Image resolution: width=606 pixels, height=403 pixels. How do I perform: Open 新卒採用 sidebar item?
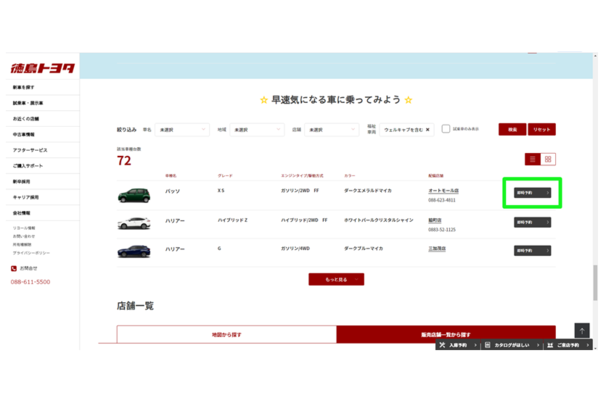pyautogui.click(x=21, y=182)
